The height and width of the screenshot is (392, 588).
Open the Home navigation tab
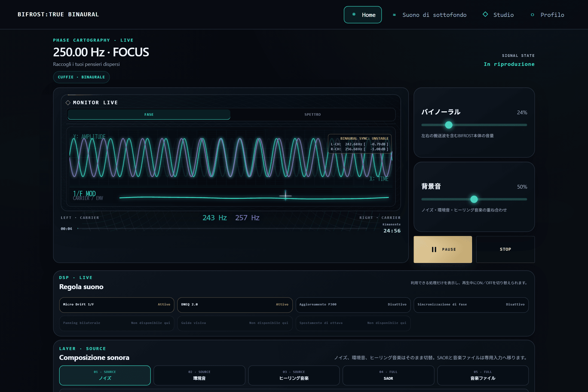[363, 15]
